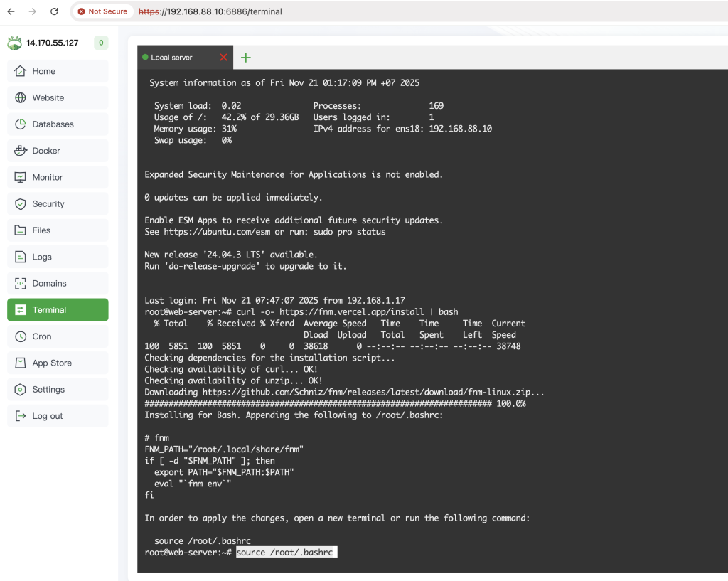
Task: Click the Security shield icon
Action: point(20,204)
